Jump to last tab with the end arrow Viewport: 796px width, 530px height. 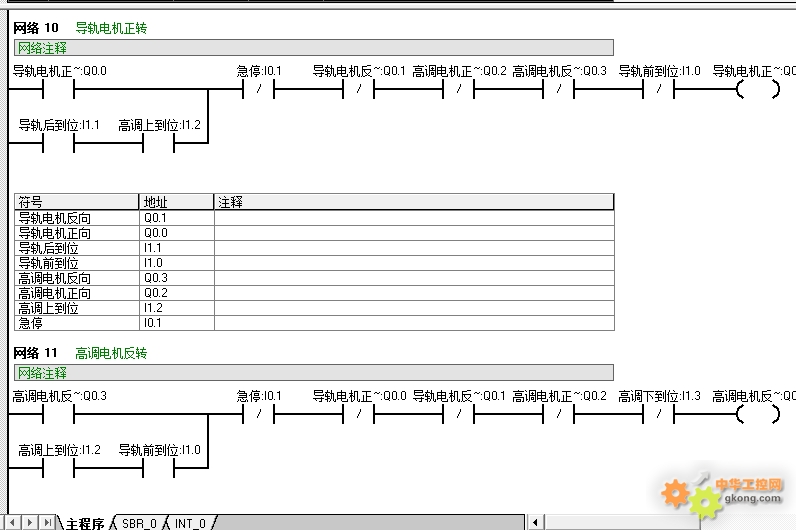(48, 523)
